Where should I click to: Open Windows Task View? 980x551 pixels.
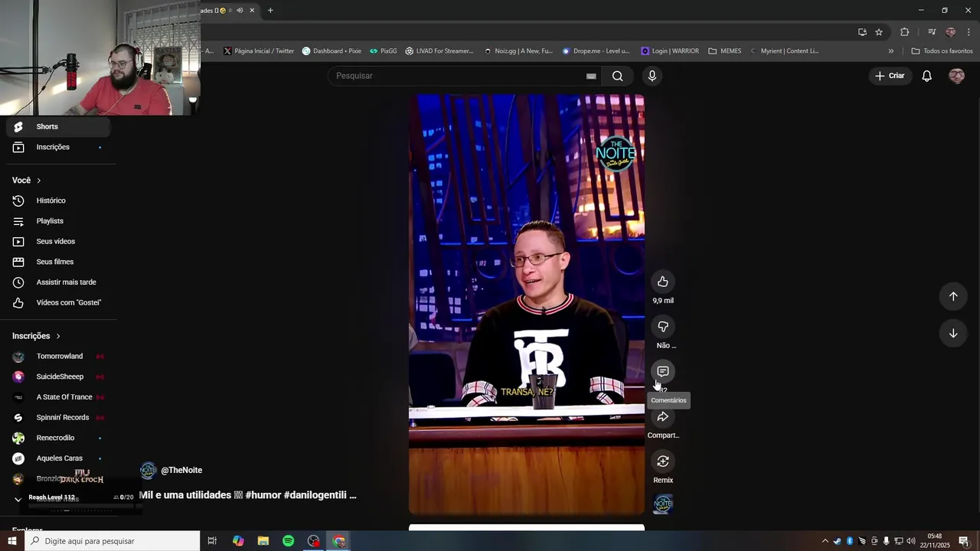coord(212,541)
